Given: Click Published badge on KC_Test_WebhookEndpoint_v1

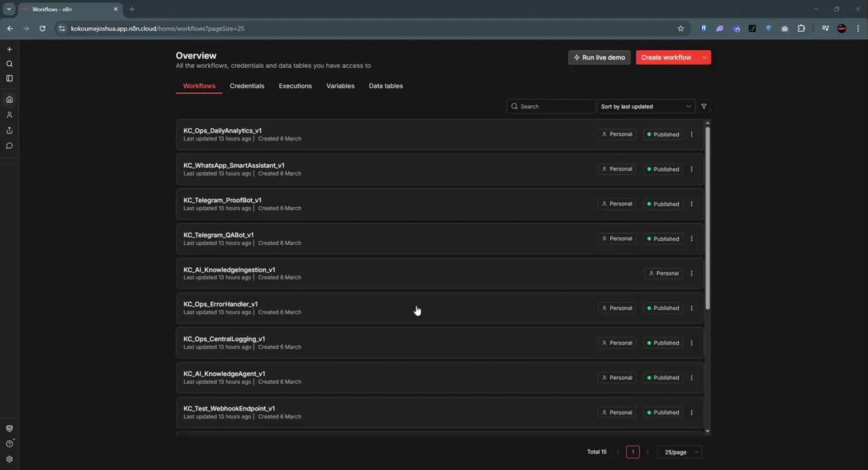Looking at the screenshot, I should tap(663, 412).
